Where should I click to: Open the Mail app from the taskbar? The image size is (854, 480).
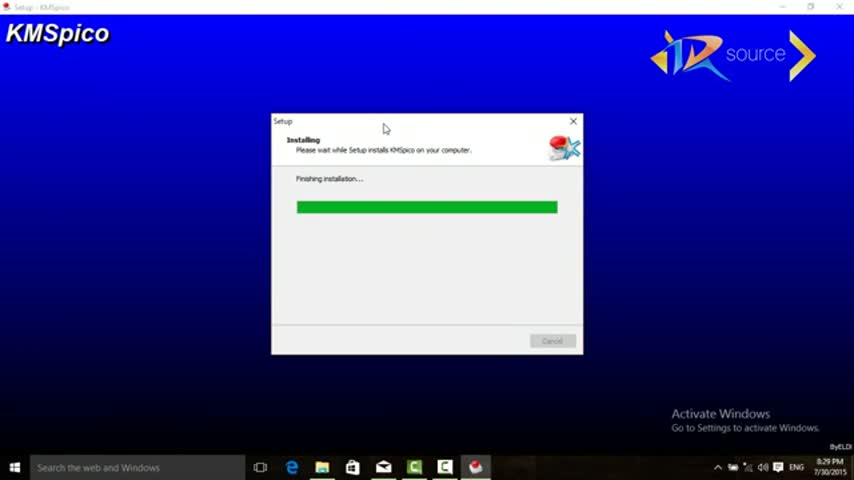click(383, 467)
